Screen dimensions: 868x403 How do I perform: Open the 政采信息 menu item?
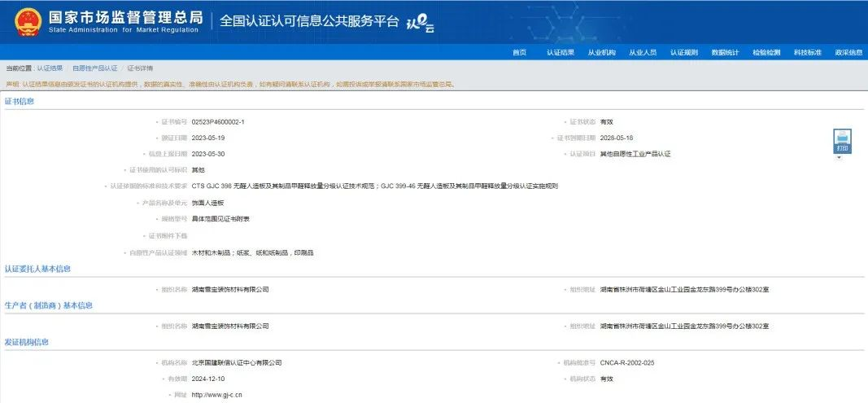pyautogui.click(x=848, y=52)
